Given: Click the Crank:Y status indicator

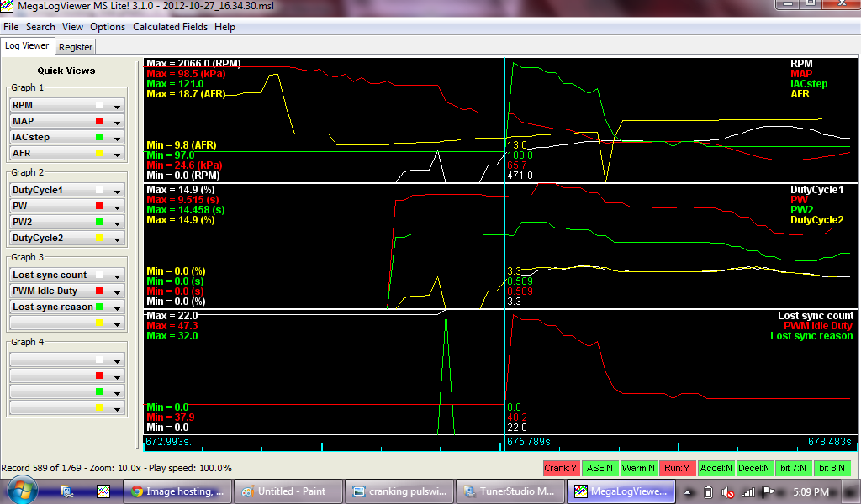Looking at the screenshot, I should [x=561, y=468].
